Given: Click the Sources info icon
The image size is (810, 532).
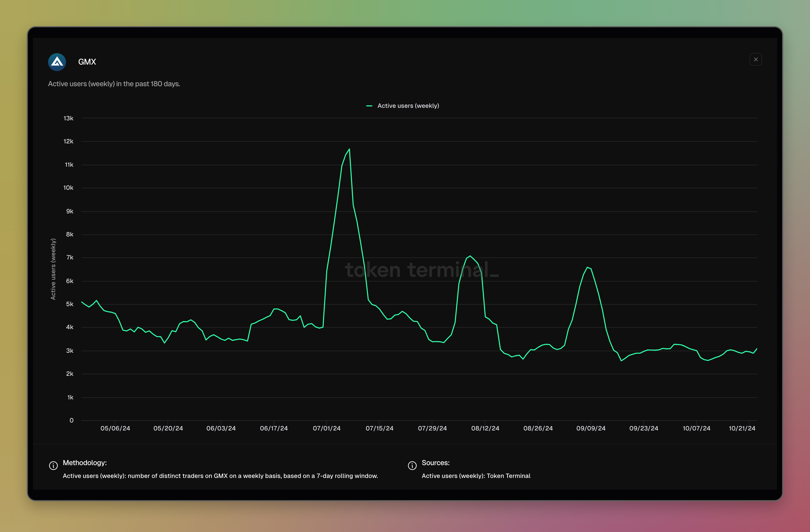Looking at the screenshot, I should tap(412, 465).
